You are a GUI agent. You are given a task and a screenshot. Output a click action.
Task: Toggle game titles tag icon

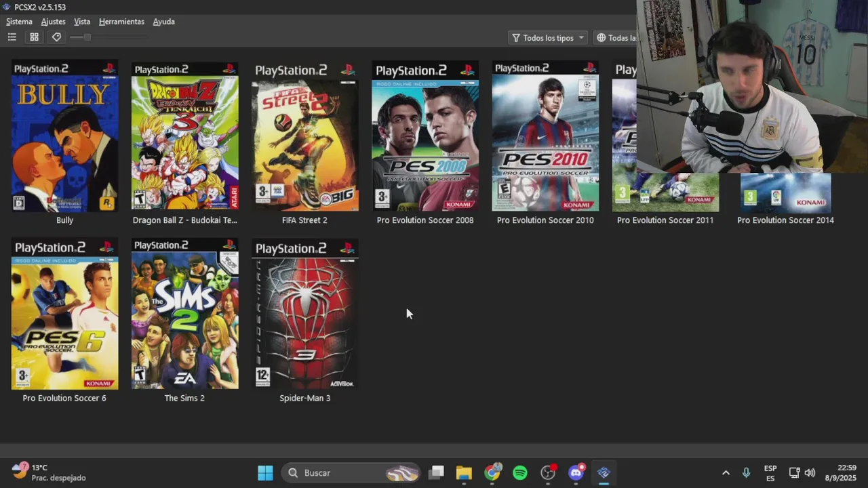pos(56,37)
